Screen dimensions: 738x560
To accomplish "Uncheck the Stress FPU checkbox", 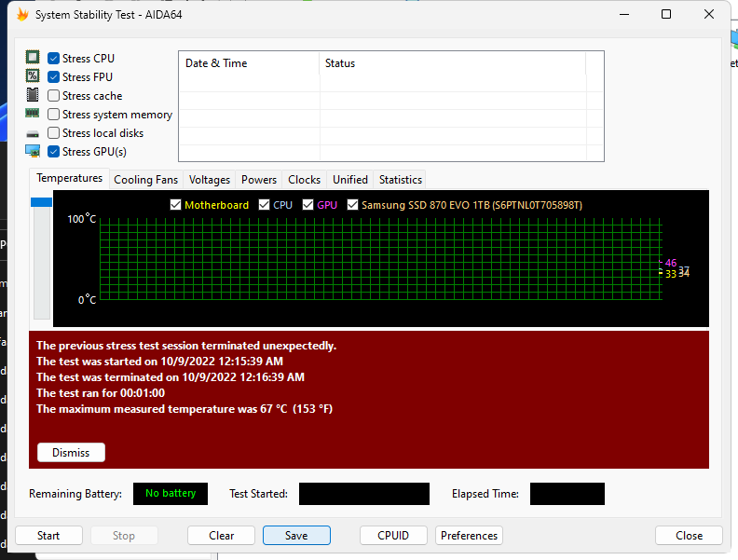I will coord(54,76).
